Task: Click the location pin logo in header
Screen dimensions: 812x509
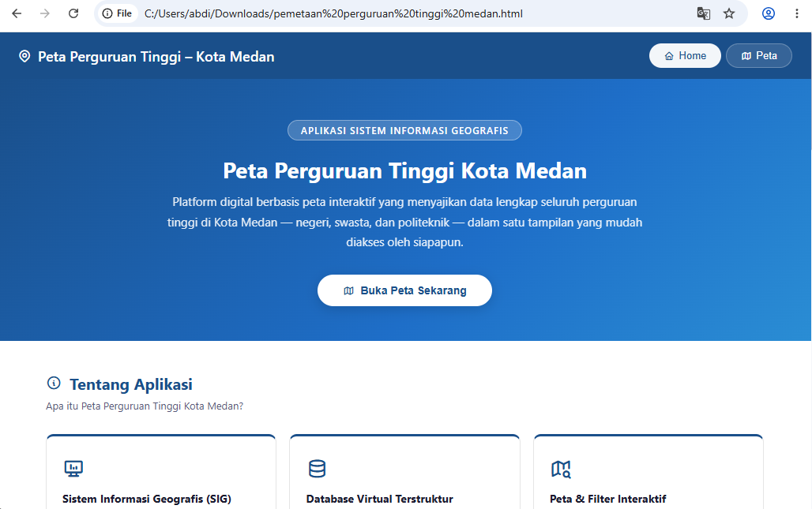Action: [x=24, y=56]
